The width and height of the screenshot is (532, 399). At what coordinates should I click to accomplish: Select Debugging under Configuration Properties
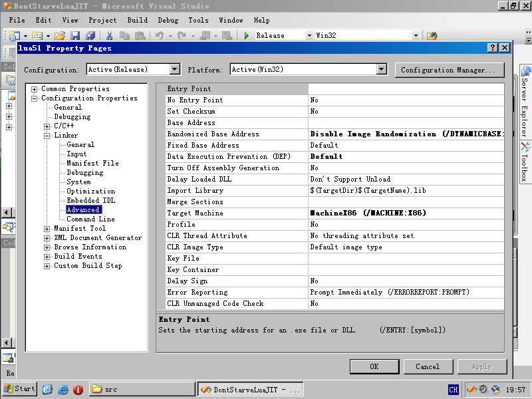click(72, 117)
